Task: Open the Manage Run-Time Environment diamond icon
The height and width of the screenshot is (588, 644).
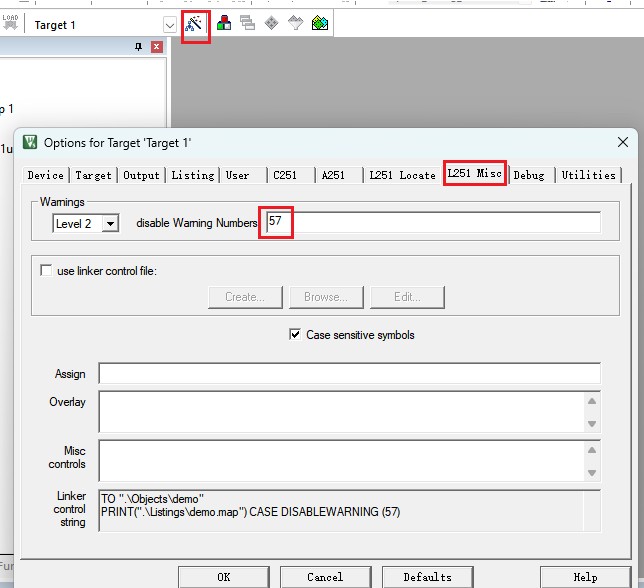Action: pos(271,24)
